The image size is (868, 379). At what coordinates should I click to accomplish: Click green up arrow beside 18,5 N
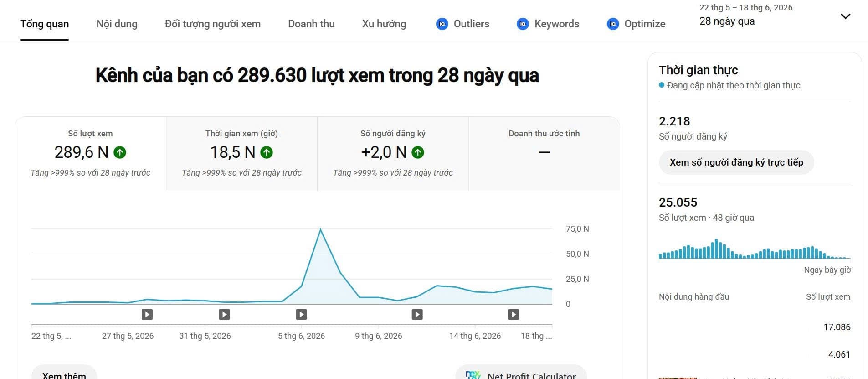pos(267,152)
